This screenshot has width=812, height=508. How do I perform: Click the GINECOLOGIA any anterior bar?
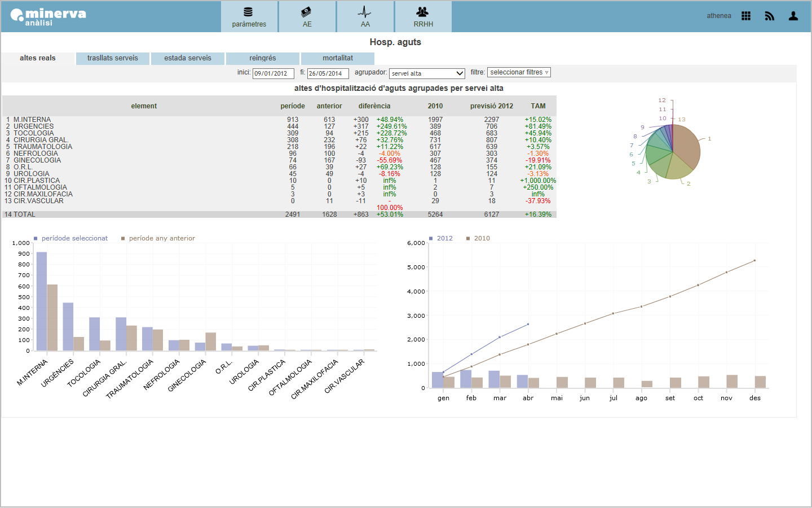[x=211, y=341]
